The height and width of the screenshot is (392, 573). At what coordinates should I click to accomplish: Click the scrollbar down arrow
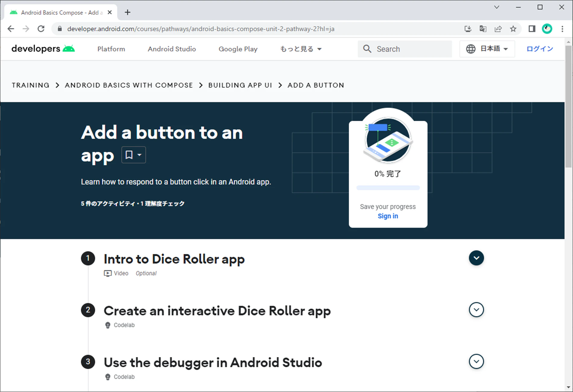click(x=568, y=387)
